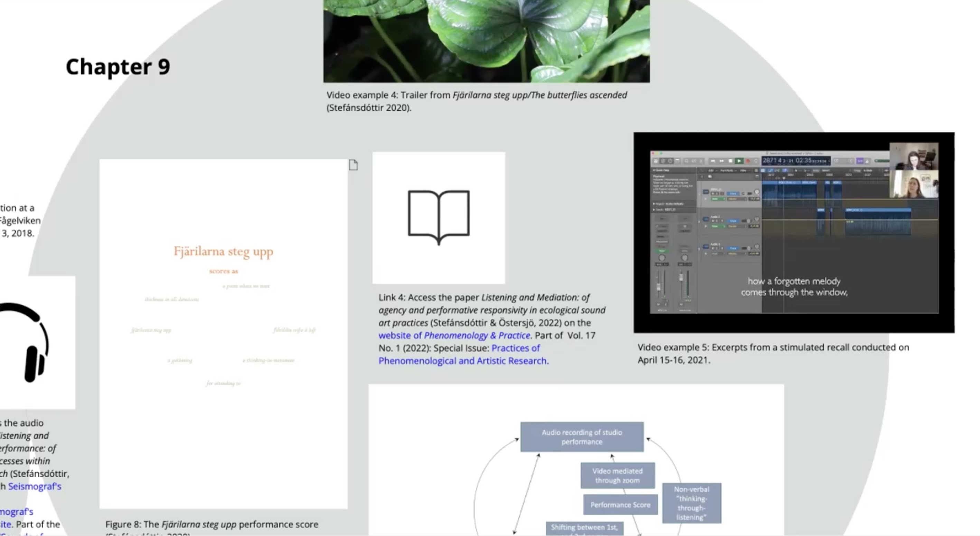Expand the Track inspector disclosure triangle

654,210
